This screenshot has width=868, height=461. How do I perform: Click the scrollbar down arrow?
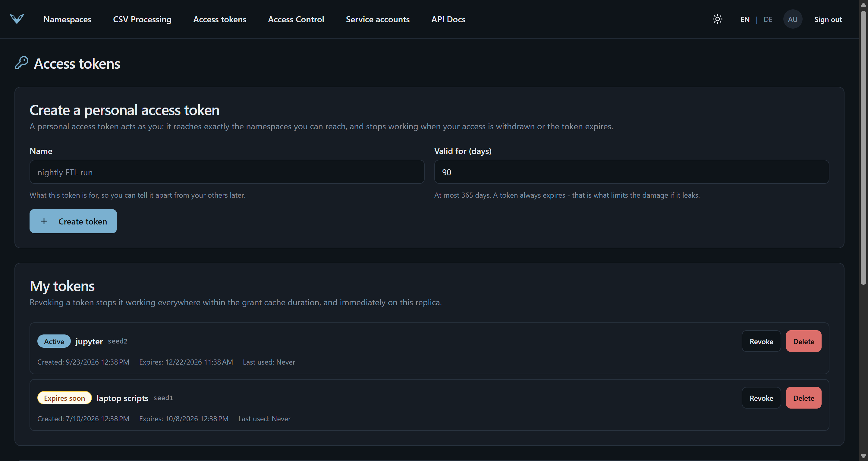coord(863,456)
